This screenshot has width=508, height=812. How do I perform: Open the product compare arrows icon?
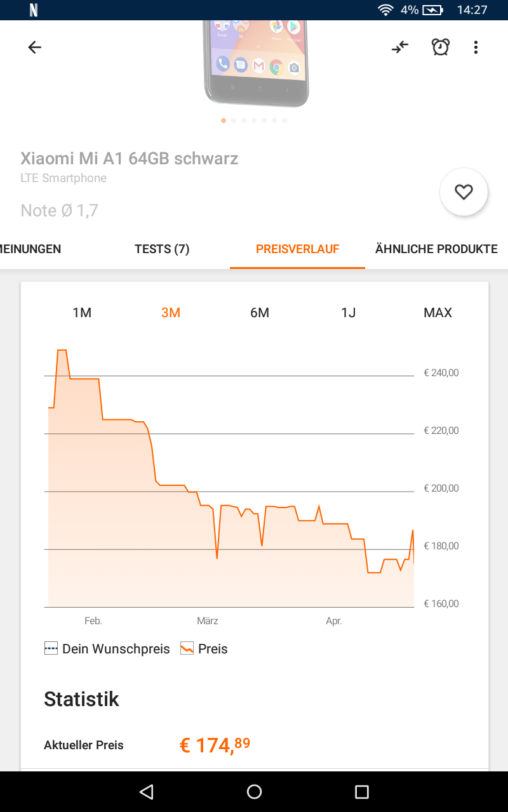click(x=400, y=47)
